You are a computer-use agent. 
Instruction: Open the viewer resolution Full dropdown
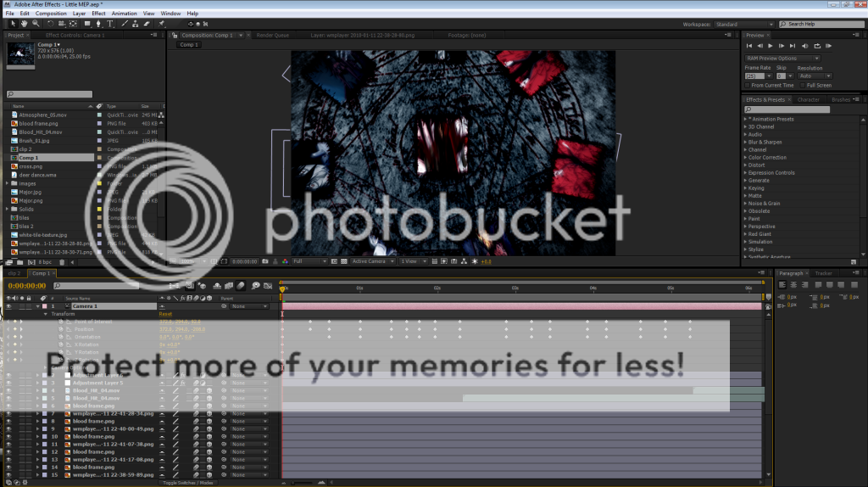coord(309,261)
